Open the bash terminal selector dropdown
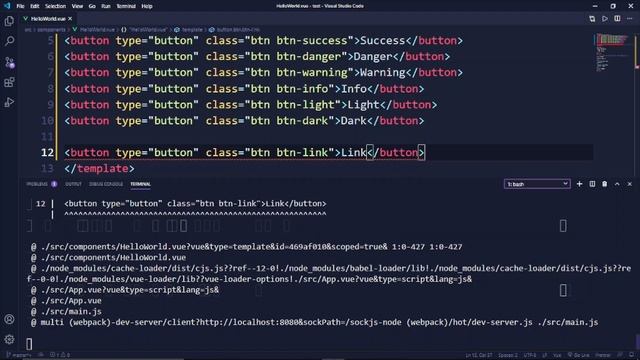The image size is (640, 360). point(537,184)
